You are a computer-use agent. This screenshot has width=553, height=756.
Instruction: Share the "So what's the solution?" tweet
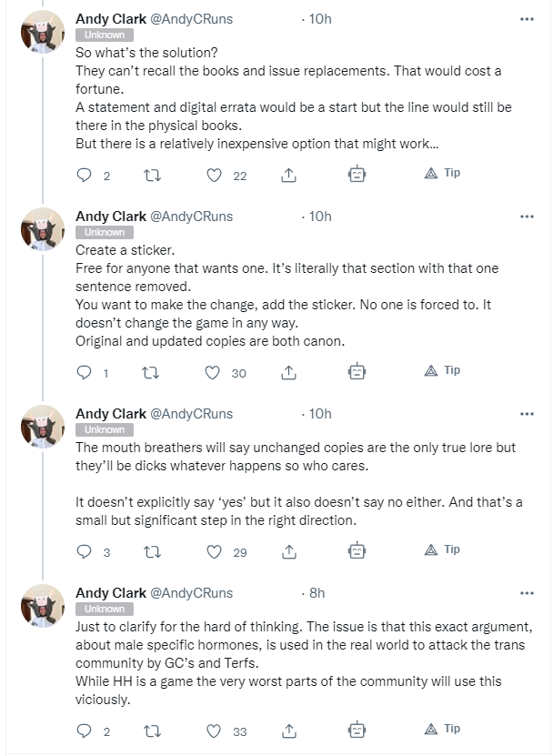[288, 176]
